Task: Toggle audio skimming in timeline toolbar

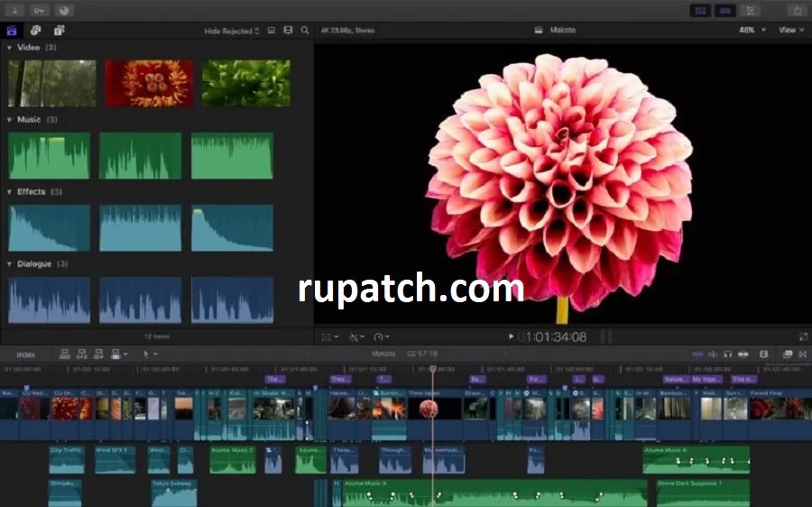Action: [713, 355]
